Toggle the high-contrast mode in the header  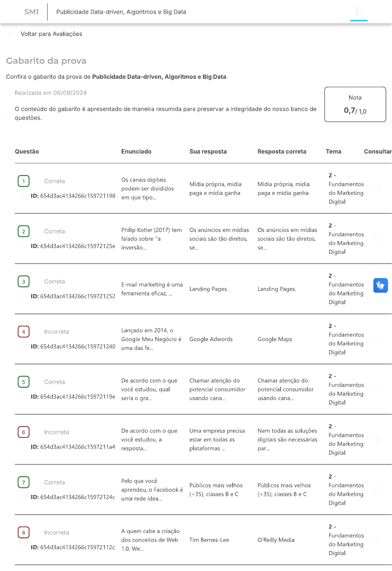click(359, 11)
